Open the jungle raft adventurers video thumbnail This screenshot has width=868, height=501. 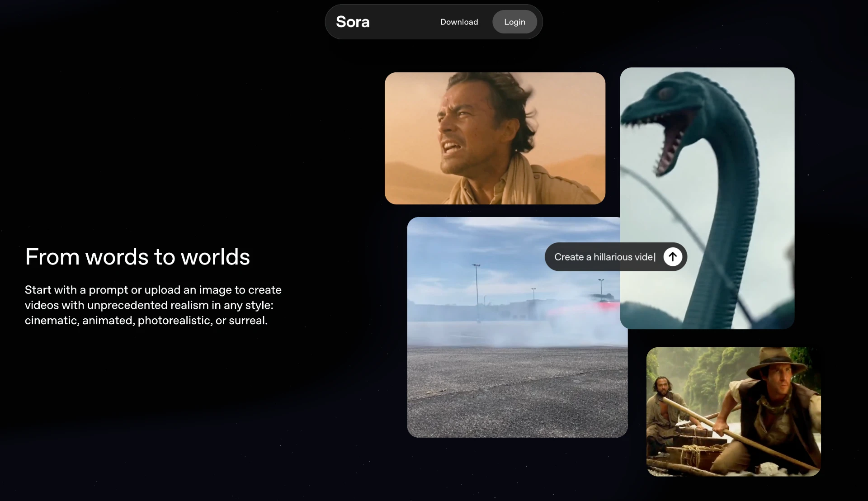tap(733, 411)
